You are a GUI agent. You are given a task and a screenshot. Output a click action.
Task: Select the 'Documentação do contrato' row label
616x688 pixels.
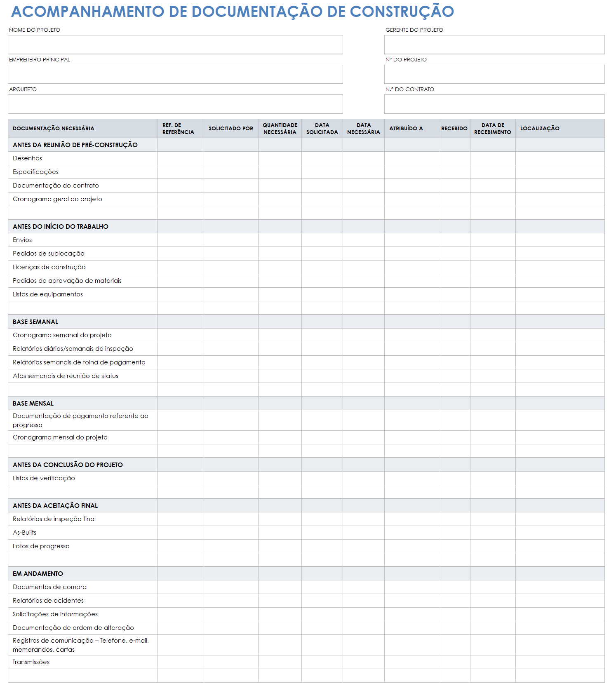pos(56,186)
